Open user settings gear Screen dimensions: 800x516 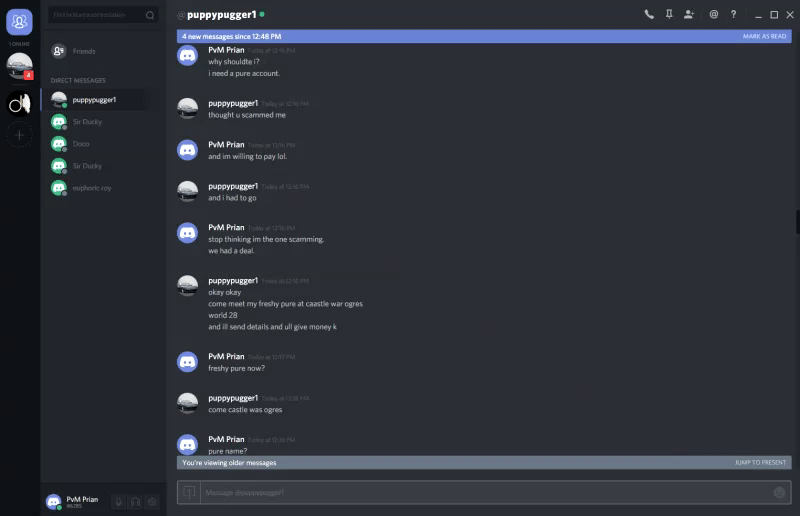[x=152, y=502]
